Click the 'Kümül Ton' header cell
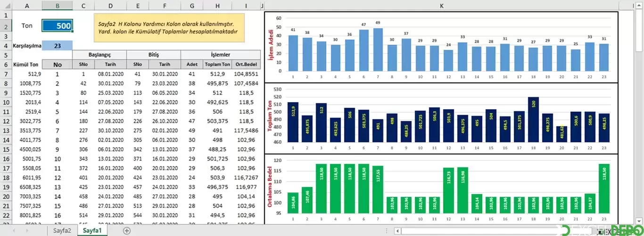This screenshot has width=644, height=236. (26, 65)
